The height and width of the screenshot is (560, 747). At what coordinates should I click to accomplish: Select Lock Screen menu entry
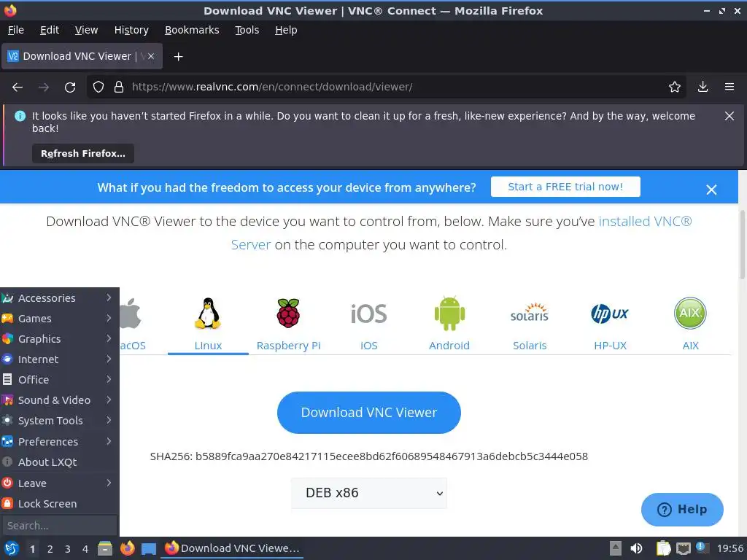click(60, 504)
